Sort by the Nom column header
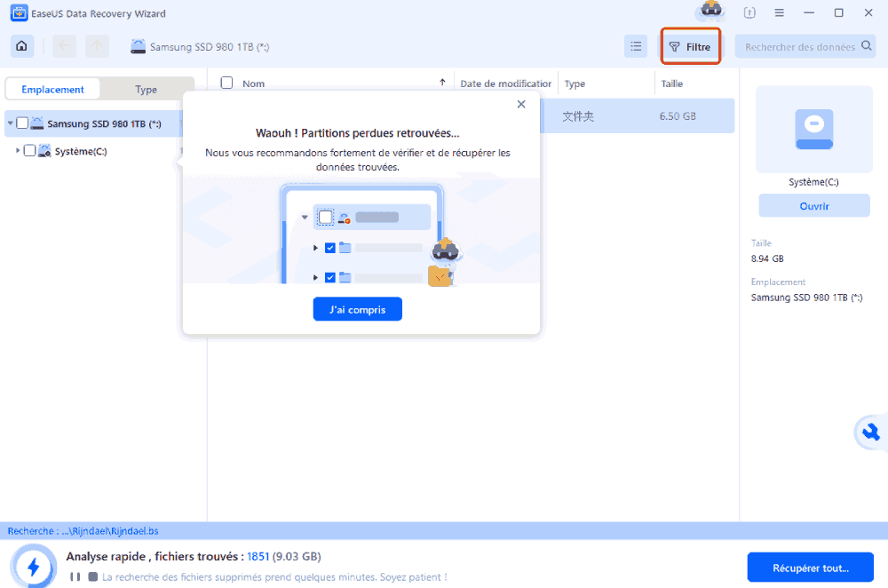This screenshot has width=888, height=588. 254,83
